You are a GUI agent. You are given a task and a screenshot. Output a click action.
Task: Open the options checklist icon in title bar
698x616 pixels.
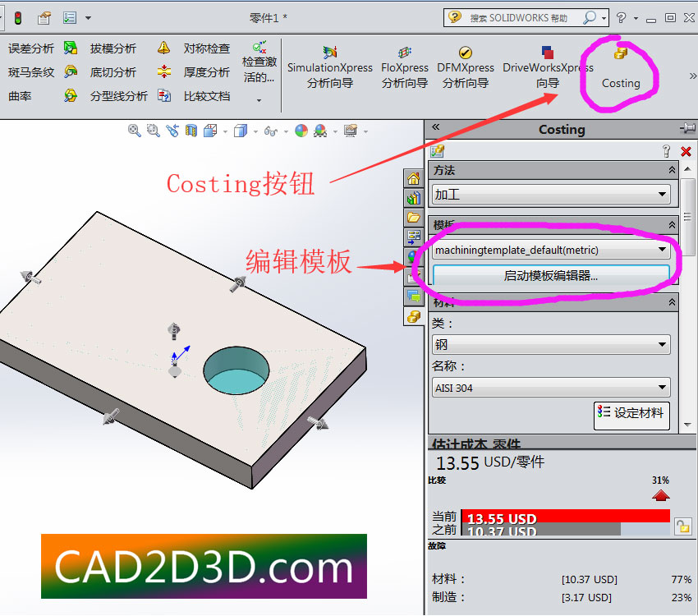pos(70,18)
